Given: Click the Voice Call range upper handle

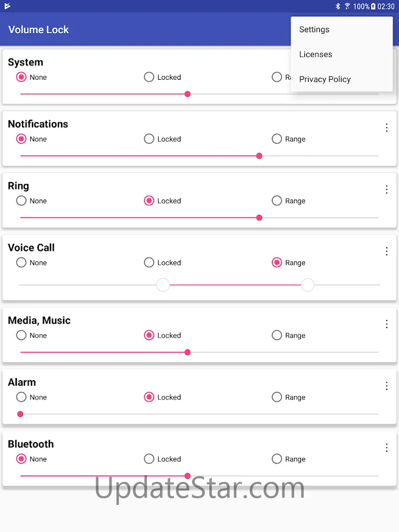Looking at the screenshot, I should [308, 285].
